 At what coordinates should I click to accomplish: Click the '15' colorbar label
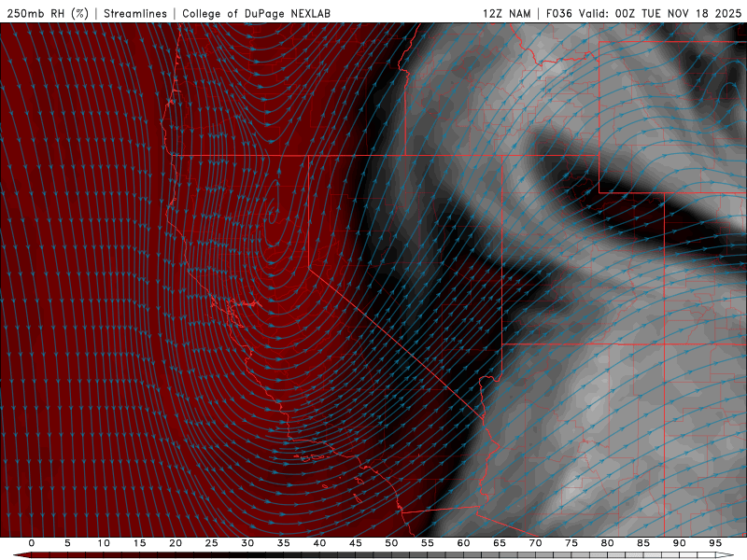click(139, 543)
